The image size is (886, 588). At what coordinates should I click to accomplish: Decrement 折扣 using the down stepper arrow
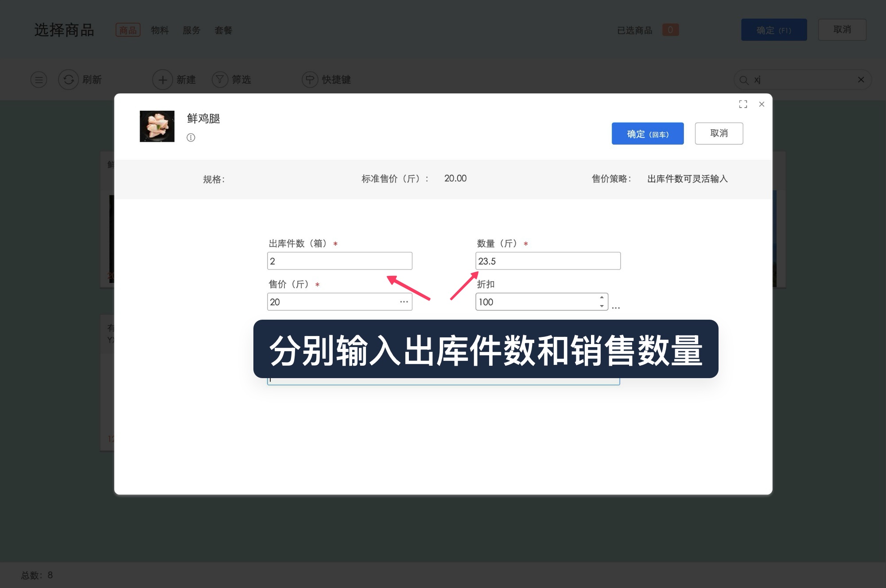click(601, 306)
